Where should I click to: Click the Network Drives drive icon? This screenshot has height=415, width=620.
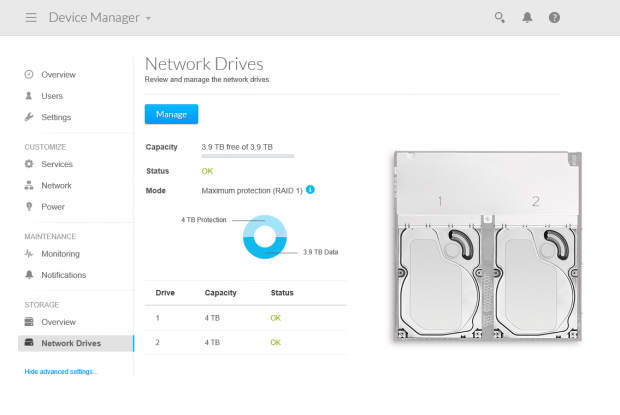coord(29,342)
